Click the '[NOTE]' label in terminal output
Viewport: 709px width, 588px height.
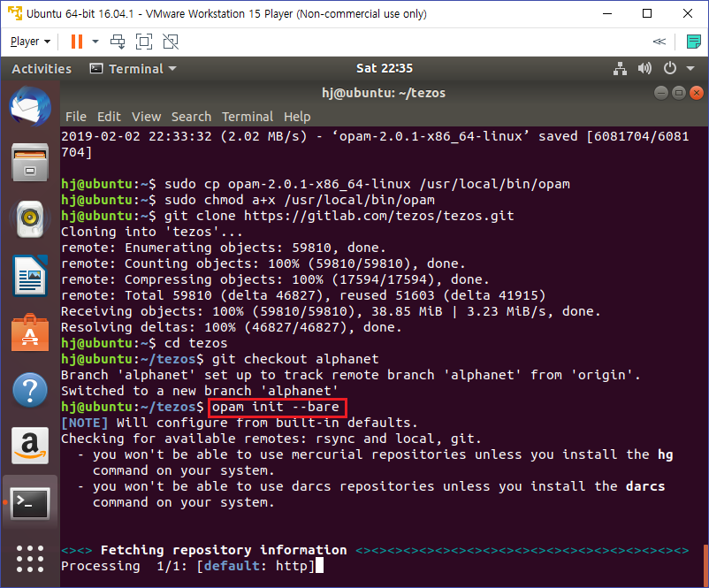click(85, 423)
